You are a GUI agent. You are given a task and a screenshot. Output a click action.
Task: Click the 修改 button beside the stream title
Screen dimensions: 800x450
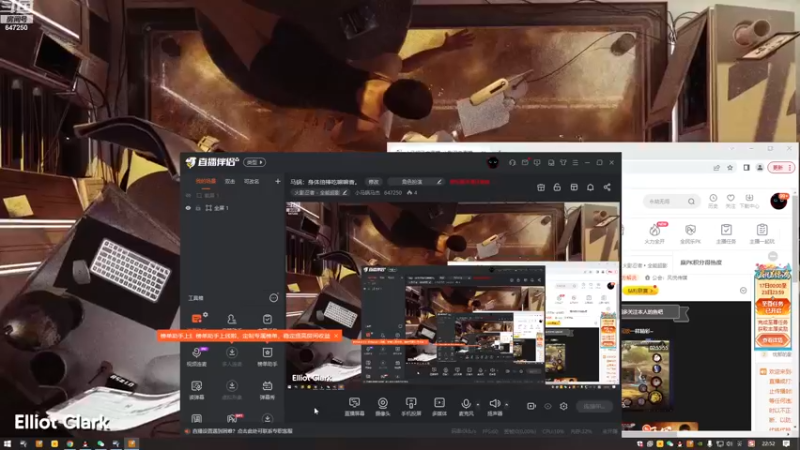(374, 182)
